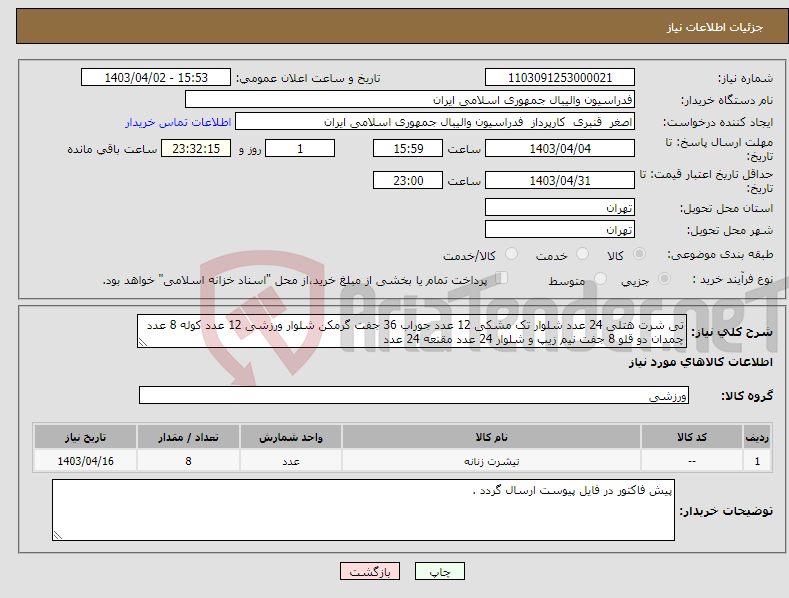789x598 pixels.
Task: Click the remaining time field 23:32:15
Action: pyautogui.click(x=196, y=148)
